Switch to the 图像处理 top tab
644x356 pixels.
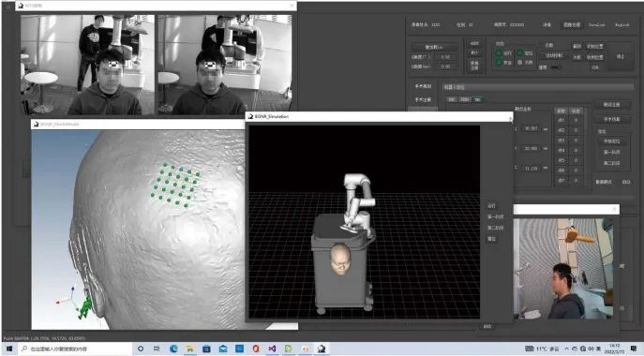click(572, 24)
